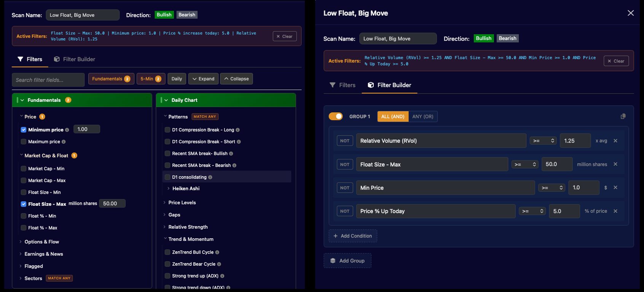The height and width of the screenshot is (292, 644).
Task: Click info icon for Recent SMA break - Bearish
Action: [234, 165]
